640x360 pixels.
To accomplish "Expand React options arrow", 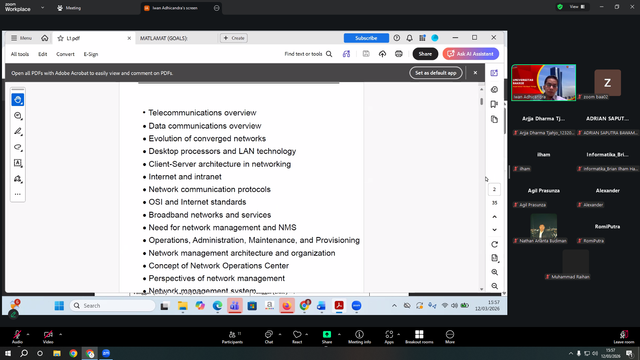I will tap(307, 334).
